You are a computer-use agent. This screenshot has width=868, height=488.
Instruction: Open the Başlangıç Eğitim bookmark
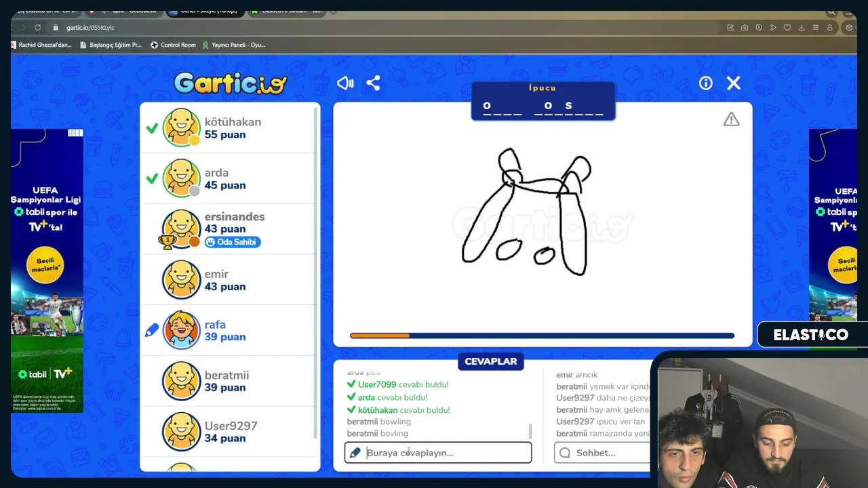coord(111,45)
